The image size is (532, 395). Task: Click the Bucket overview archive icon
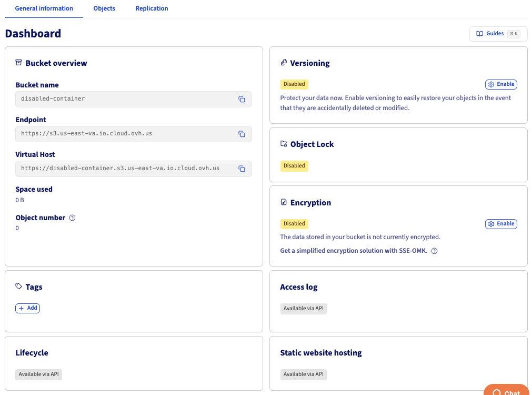point(18,63)
